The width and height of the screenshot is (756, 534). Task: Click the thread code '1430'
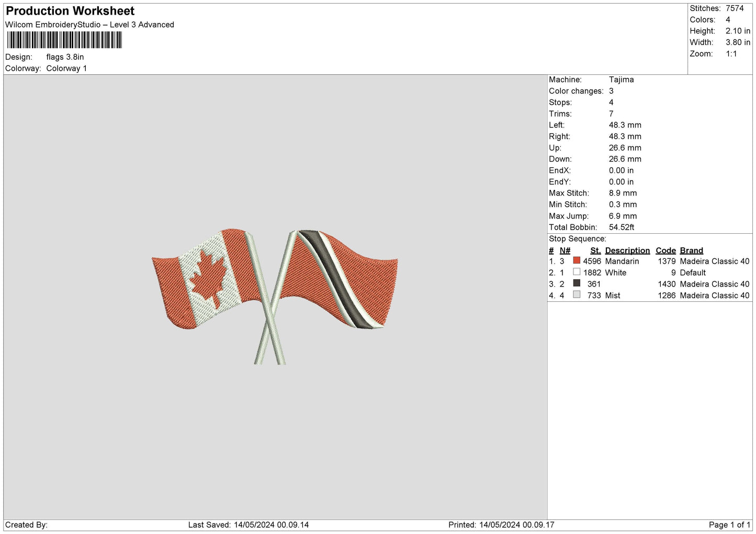(x=667, y=284)
